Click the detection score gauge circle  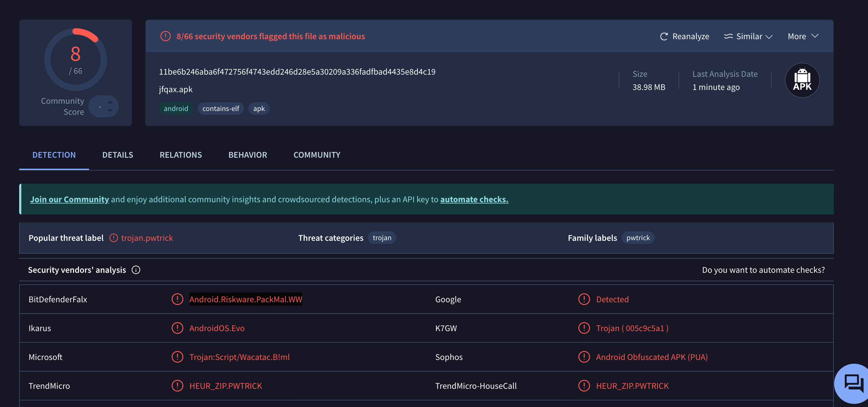click(76, 60)
